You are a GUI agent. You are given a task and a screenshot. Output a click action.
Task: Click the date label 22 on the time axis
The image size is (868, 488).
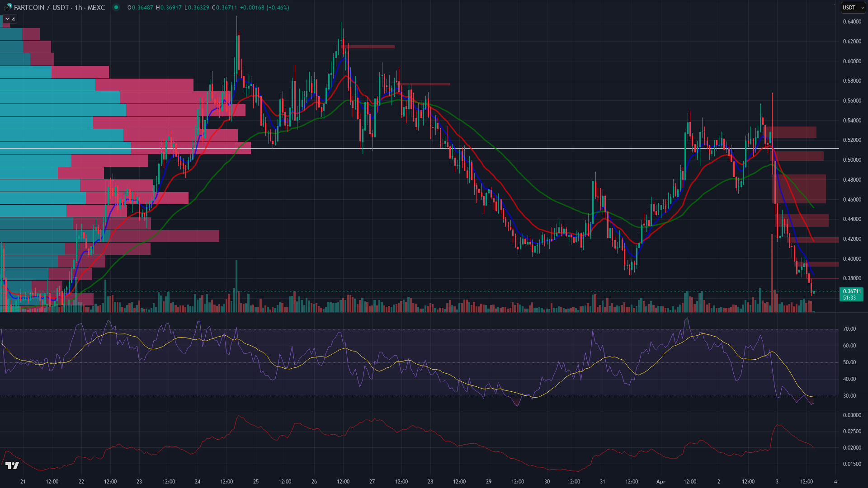pyautogui.click(x=81, y=482)
